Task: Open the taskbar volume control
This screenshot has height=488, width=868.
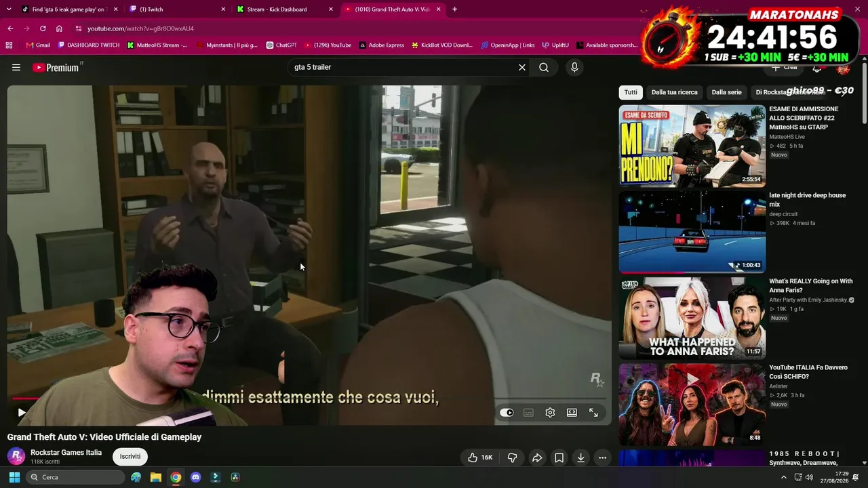Action: click(809, 477)
